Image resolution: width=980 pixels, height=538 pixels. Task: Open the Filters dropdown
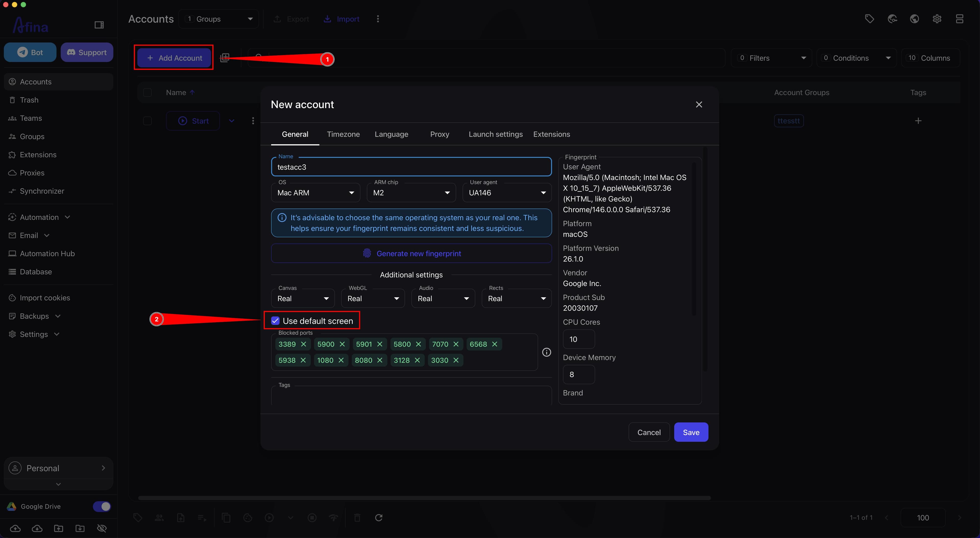771,58
